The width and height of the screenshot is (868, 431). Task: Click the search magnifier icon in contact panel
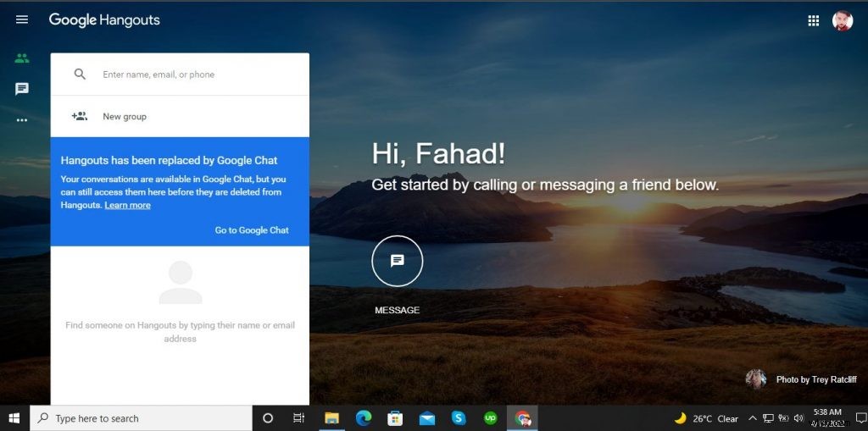80,75
